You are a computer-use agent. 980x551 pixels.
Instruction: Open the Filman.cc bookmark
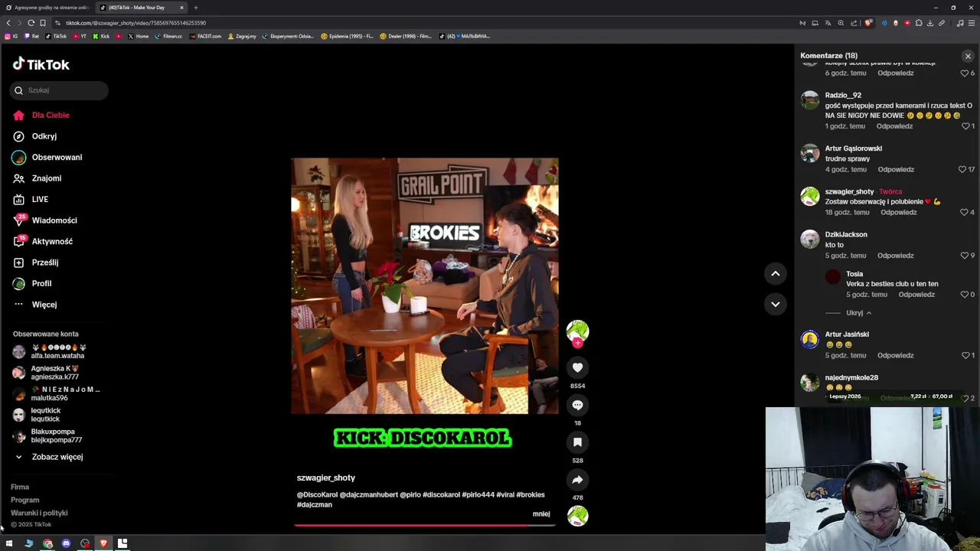click(x=168, y=36)
